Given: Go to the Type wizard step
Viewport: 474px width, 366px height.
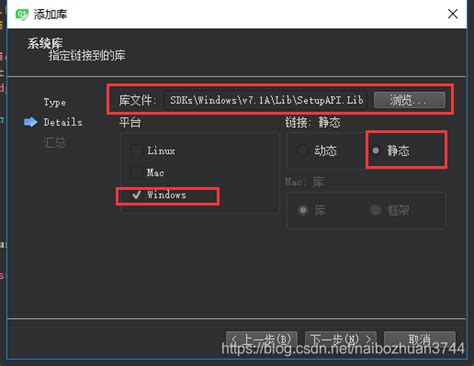Looking at the screenshot, I should click(x=55, y=102).
